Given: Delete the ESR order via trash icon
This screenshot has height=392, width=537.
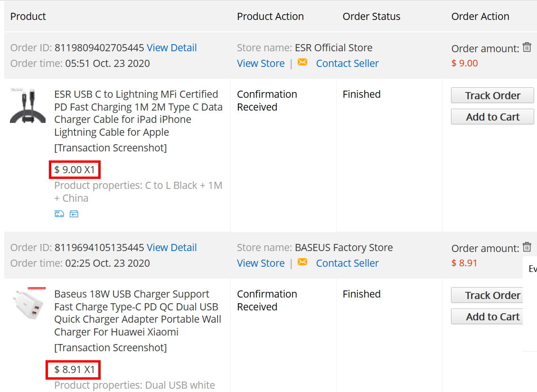Looking at the screenshot, I should [527, 47].
